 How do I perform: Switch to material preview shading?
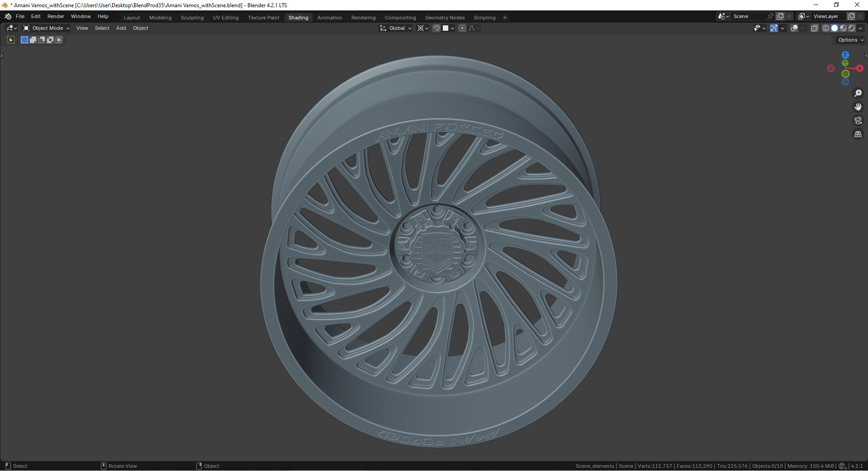[x=843, y=28]
